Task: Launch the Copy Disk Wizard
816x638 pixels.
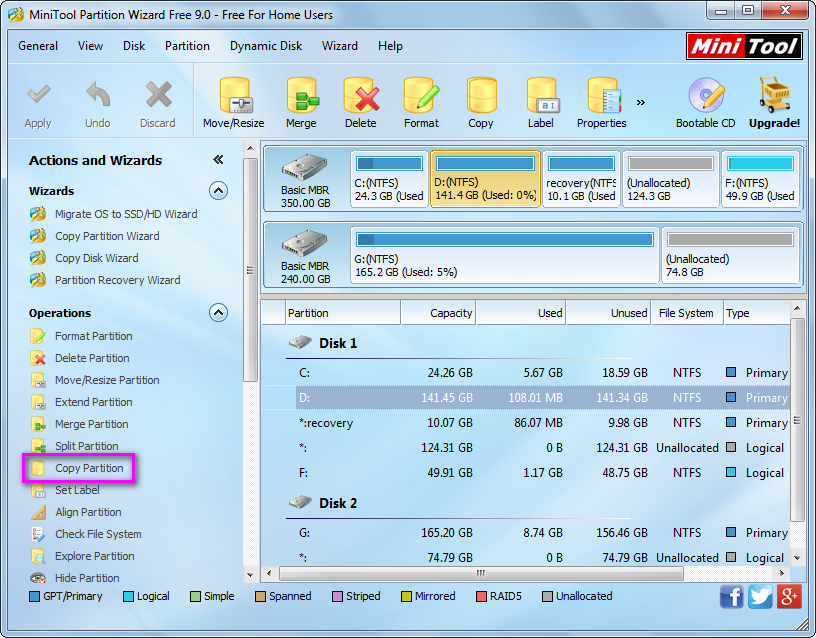Action: click(x=97, y=258)
